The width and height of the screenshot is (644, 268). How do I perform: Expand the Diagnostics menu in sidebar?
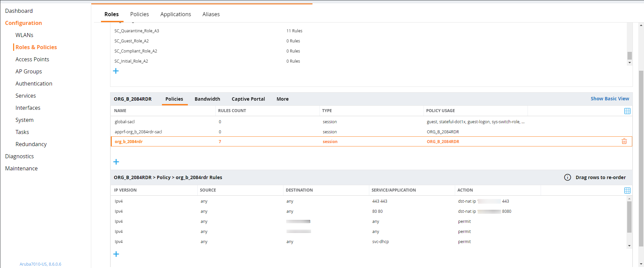click(20, 156)
